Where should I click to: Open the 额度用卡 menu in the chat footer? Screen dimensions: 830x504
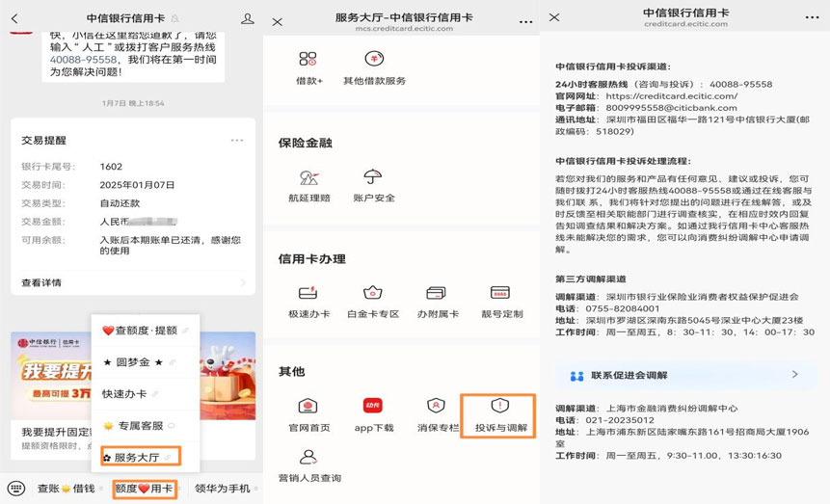(144, 489)
